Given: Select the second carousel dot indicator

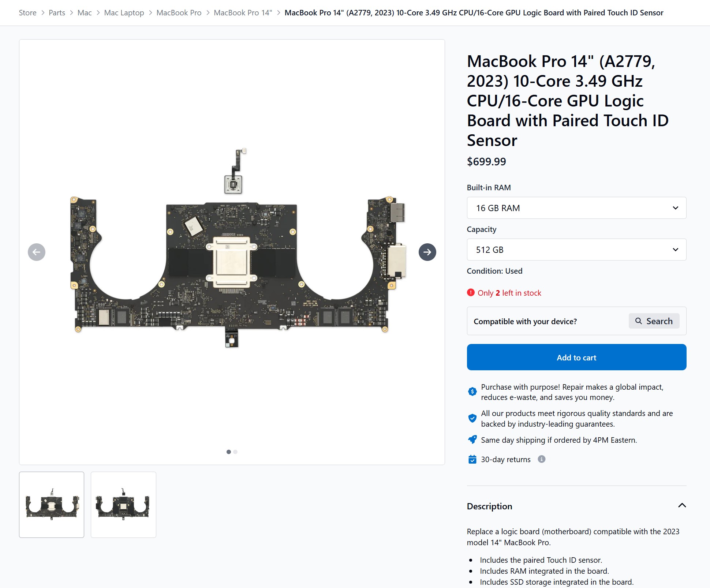Looking at the screenshot, I should [236, 452].
